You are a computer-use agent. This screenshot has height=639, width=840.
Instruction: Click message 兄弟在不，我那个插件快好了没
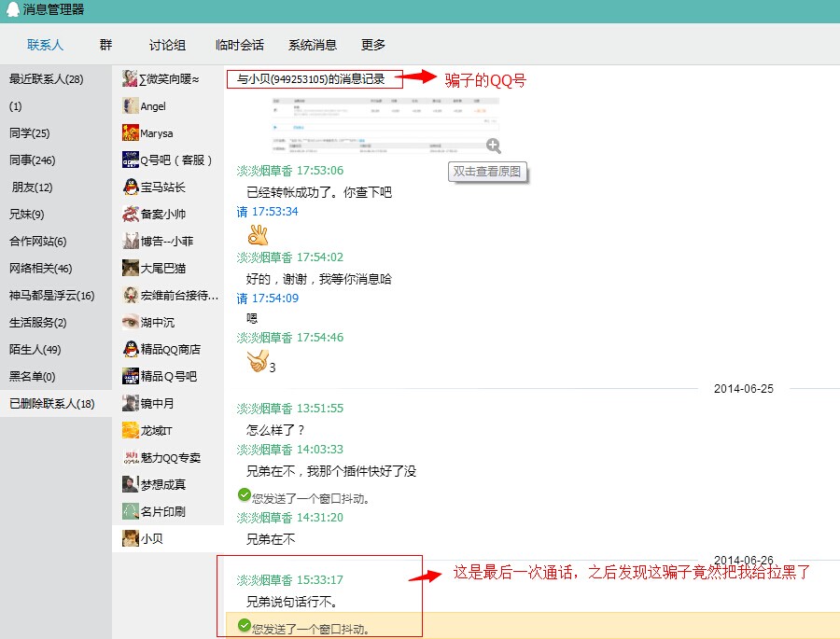point(331,471)
